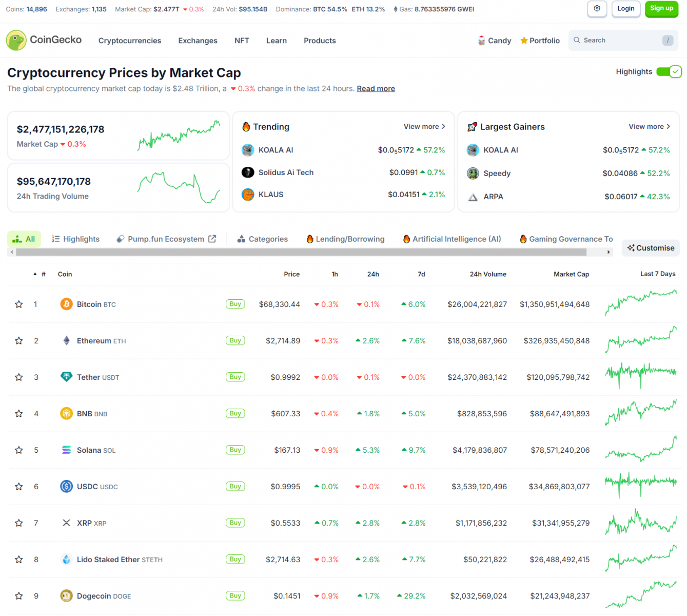687x616 pixels.
Task: Click the gas pump Ethereum icon
Action: (396, 9)
